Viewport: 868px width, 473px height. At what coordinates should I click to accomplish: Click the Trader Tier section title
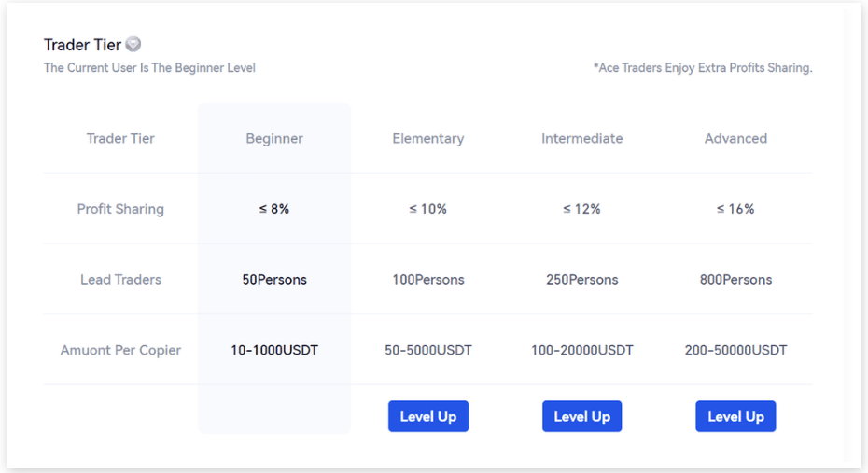click(x=82, y=45)
